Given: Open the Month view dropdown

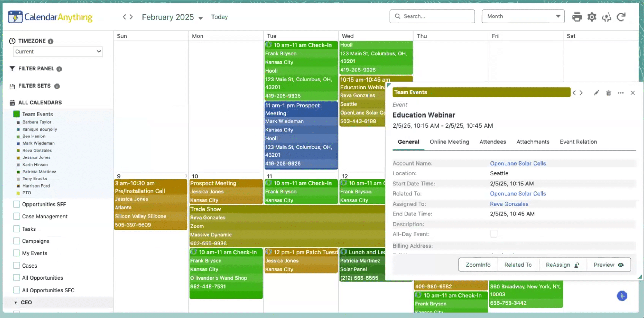Looking at the screenshot, I should 523,16.
